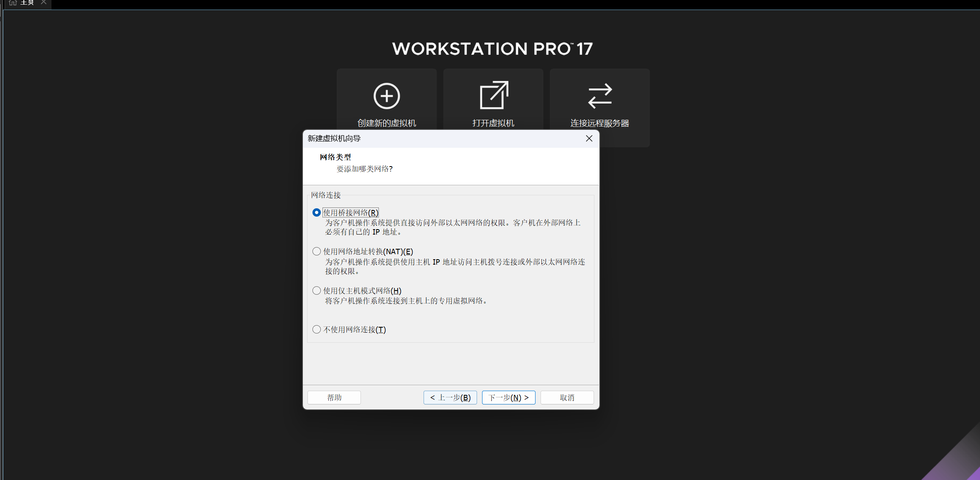Click the NAT option description text
The height and width of the screenshot is (480, 980).
pos(455,266)
